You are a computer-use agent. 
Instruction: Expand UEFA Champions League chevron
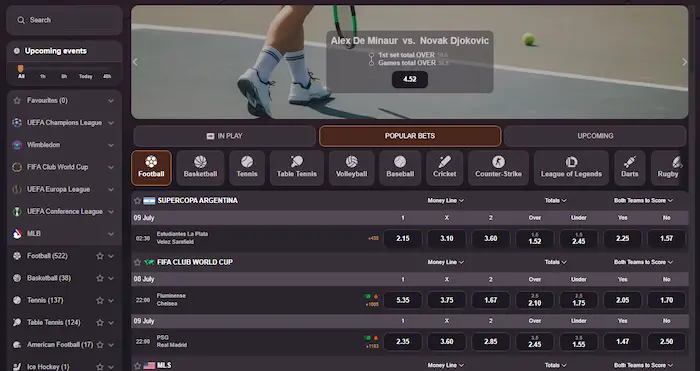[x=111, y=123]
